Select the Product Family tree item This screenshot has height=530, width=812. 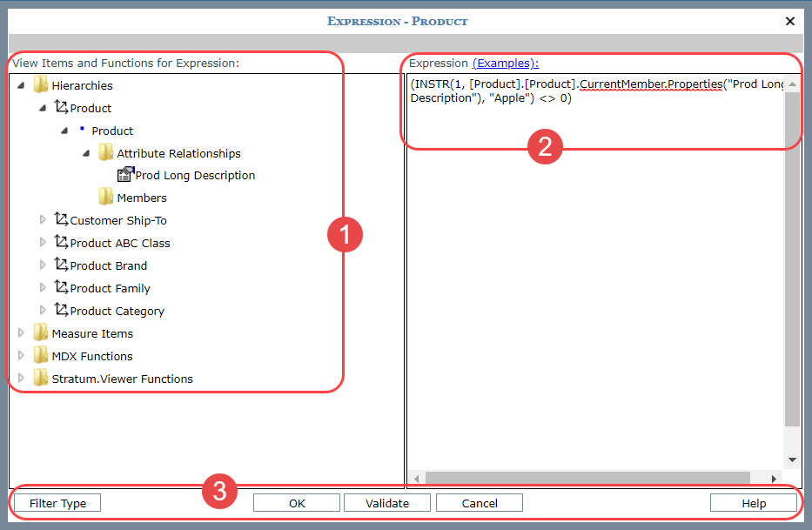coord(110,288)
